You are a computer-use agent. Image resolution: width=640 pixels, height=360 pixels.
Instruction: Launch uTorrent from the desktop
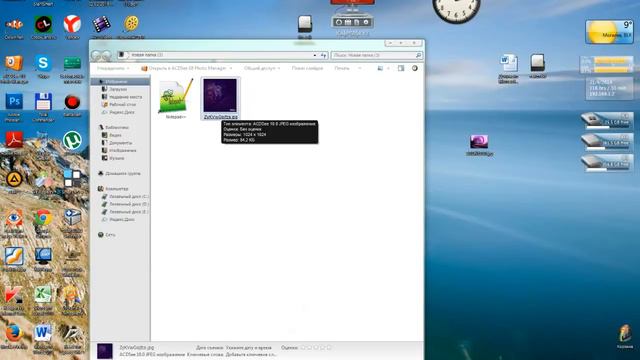pyautogui.click(x=72, y=140)
